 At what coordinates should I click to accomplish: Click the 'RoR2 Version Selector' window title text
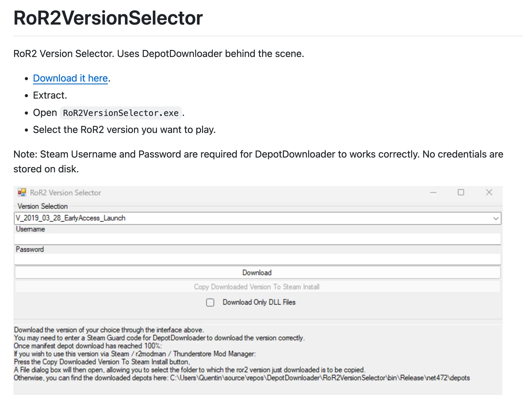tap(66, 193)
